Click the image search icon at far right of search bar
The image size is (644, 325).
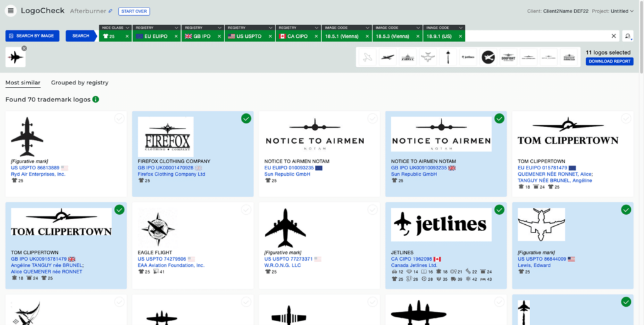point(628,36)
